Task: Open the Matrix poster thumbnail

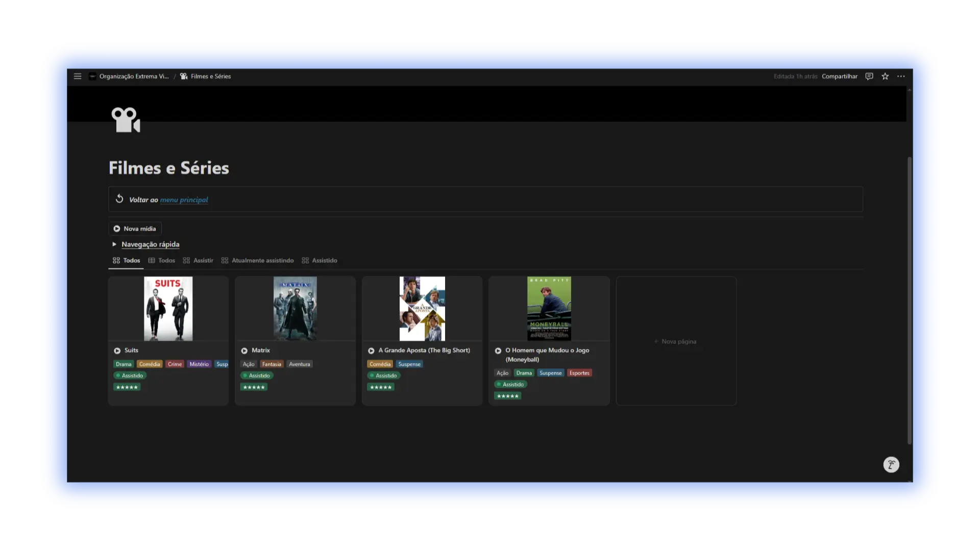Action: point(295,309)
